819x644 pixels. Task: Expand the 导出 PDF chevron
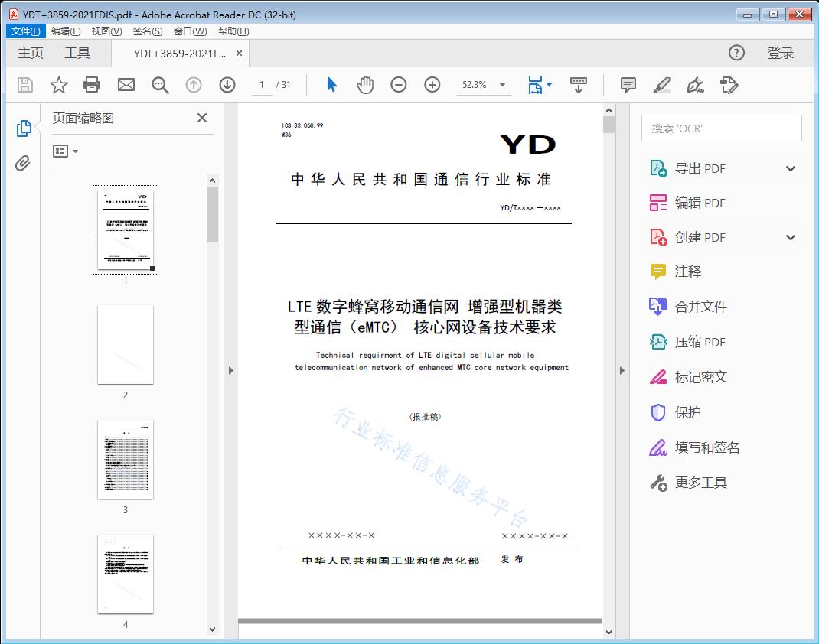pos(790,168)
